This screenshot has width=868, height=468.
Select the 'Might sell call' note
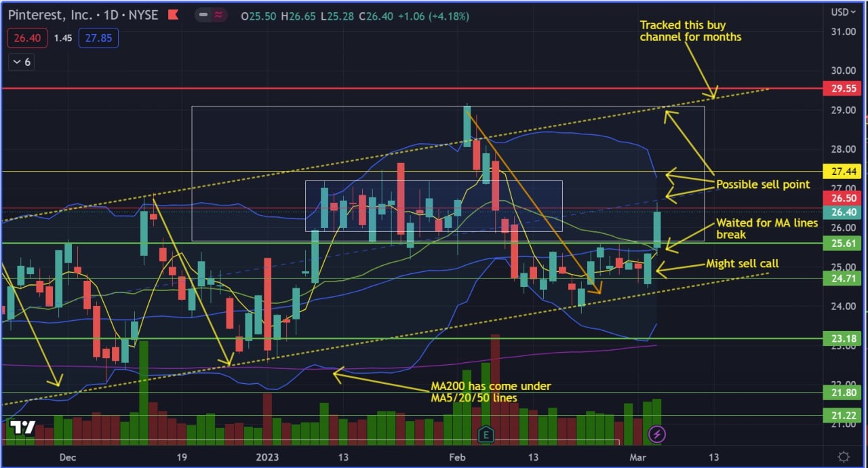pos(742,263)
